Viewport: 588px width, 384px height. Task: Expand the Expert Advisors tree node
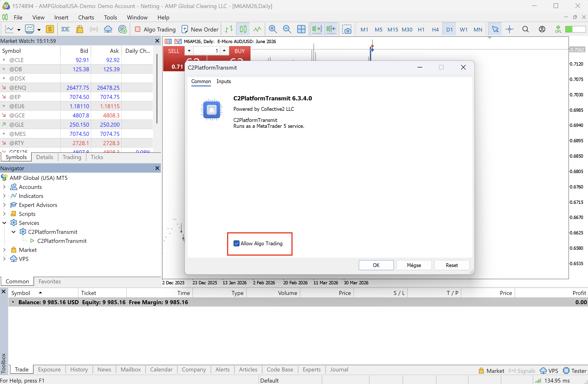4,205
